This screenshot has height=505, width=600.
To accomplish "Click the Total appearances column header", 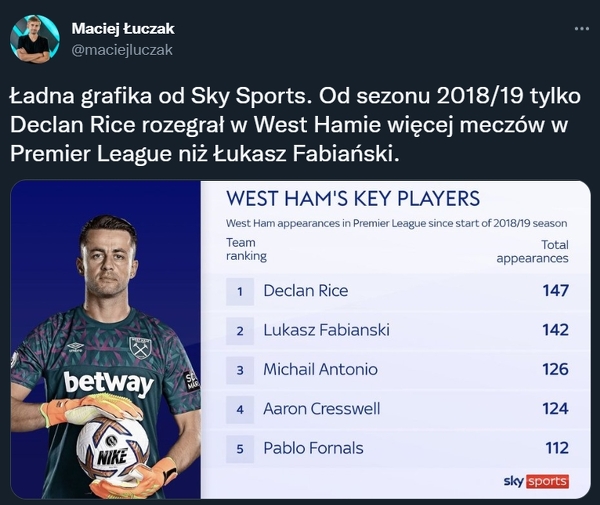I will click(x=533, y=251).
